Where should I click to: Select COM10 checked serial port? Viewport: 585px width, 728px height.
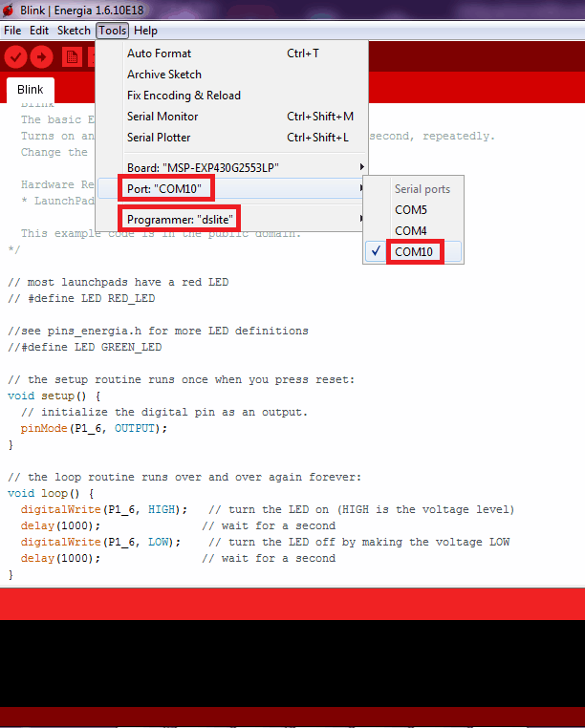[413, 252]
